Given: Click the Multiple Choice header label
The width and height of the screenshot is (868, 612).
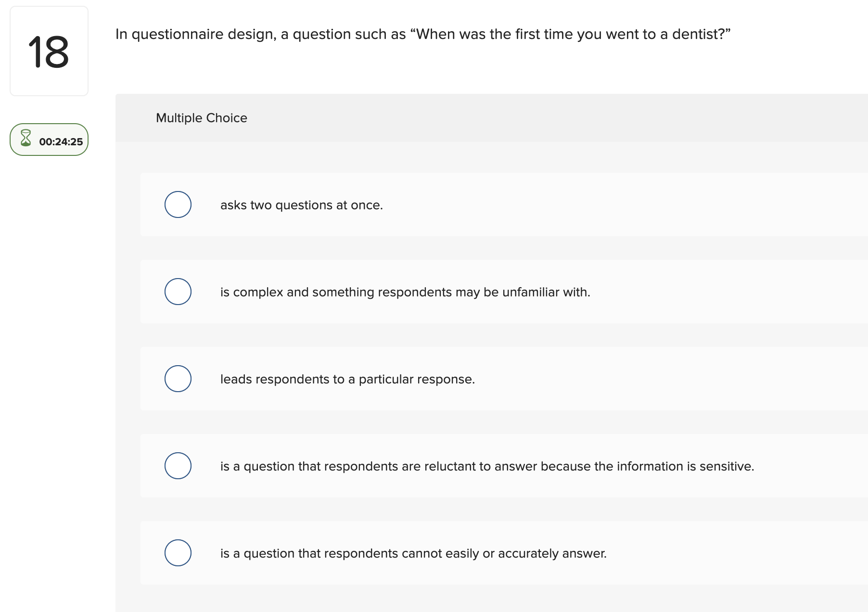Looking at the screenshot, I should click(x=201, y=118).
